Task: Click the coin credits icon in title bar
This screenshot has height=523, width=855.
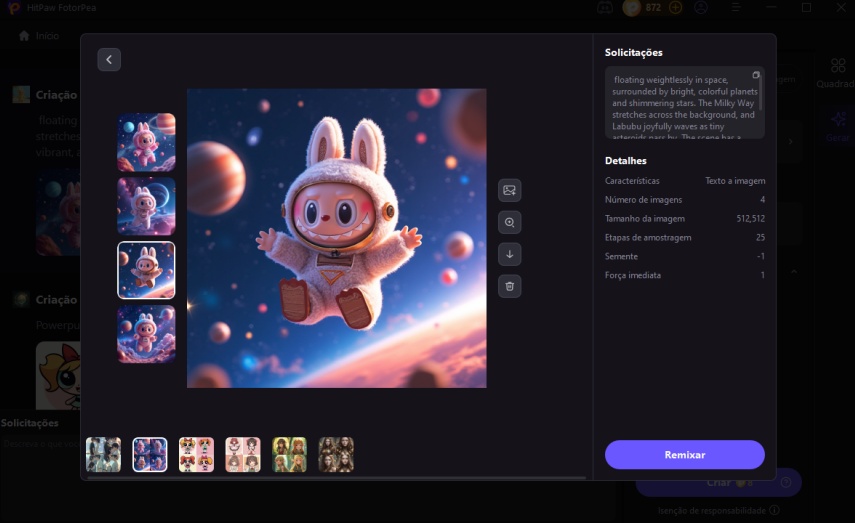Action: click(x=631, y=8)
